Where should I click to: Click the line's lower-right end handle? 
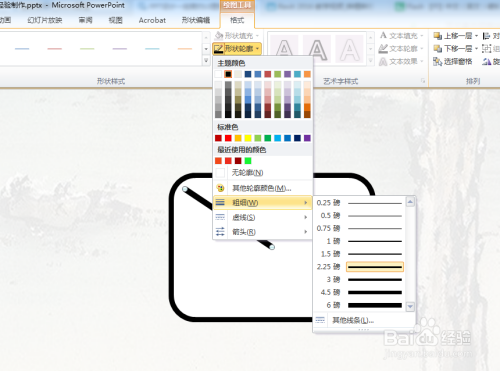point(272,247)
